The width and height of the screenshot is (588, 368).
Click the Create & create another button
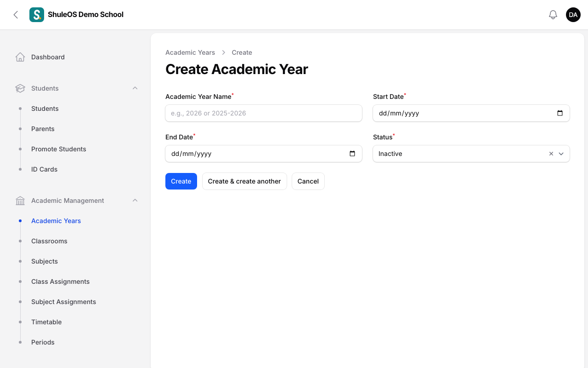244,181
